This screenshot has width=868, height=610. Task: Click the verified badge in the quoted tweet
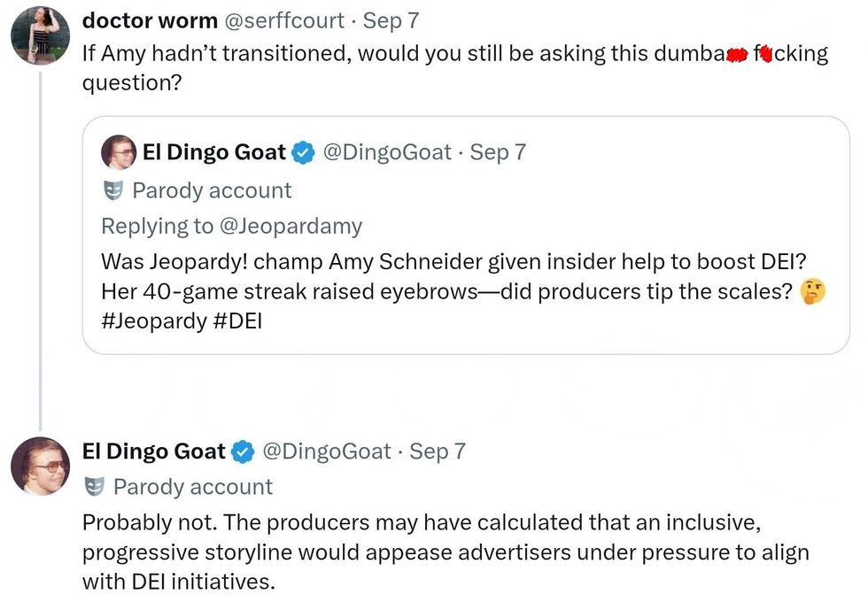(304, 152)
